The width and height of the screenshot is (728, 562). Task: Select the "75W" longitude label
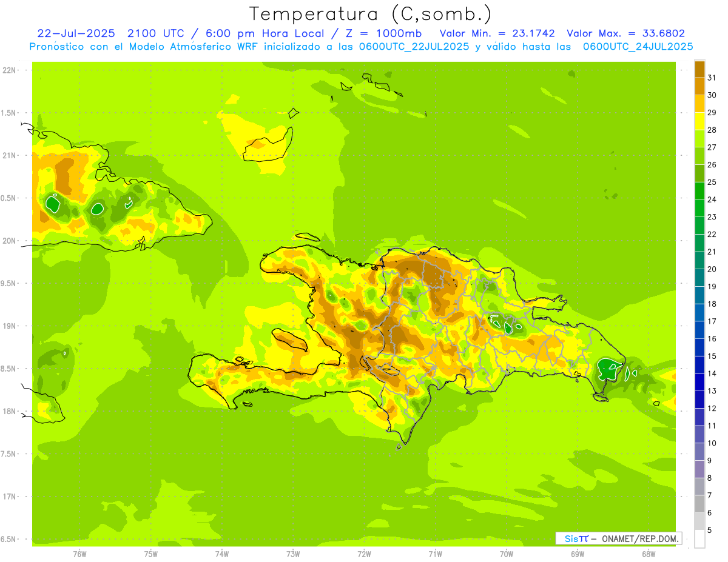(x=151, y=554)
